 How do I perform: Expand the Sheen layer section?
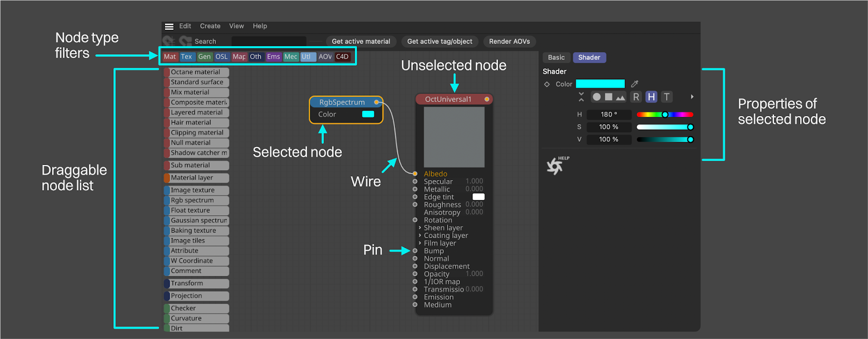(x=420, y=228)
